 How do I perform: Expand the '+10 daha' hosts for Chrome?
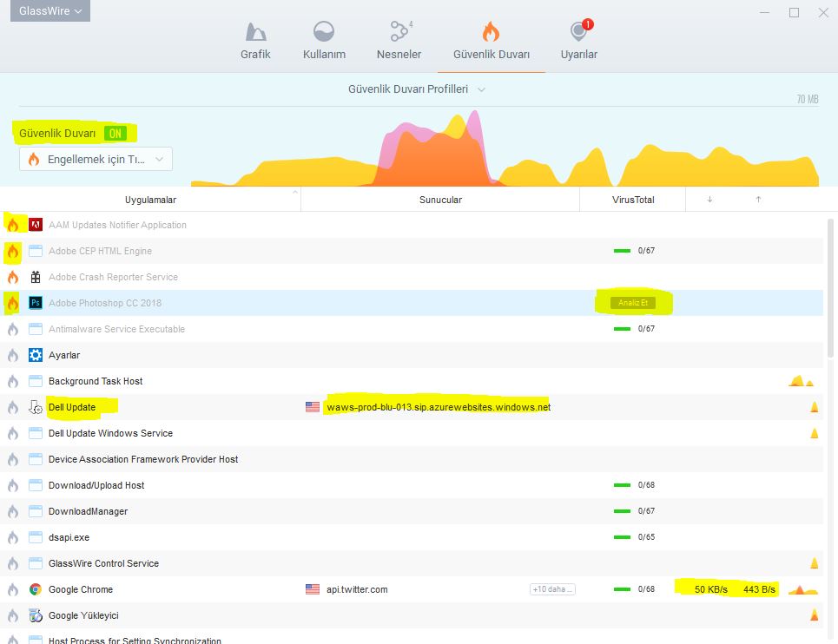(x=552, y=589)
